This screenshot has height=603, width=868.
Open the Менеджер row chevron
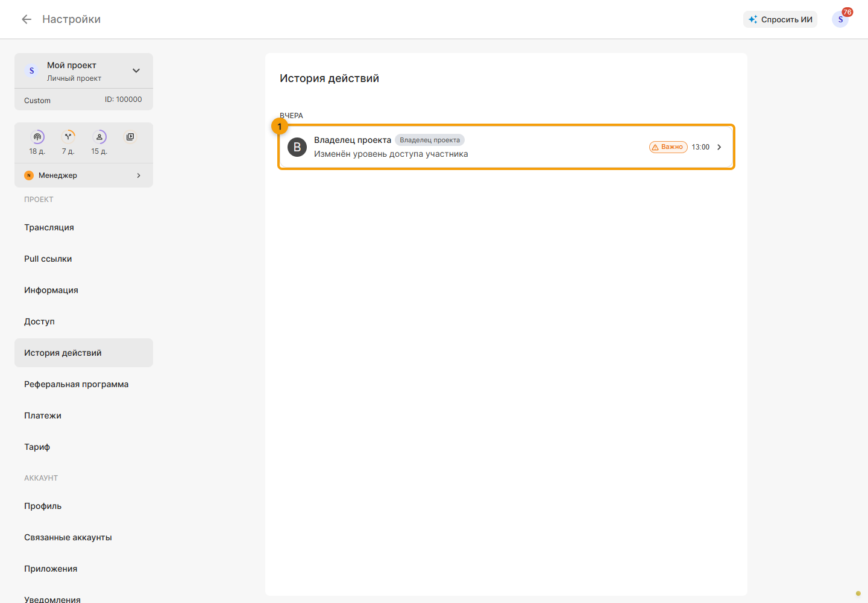pyautogui.click(x=139, y=175)
